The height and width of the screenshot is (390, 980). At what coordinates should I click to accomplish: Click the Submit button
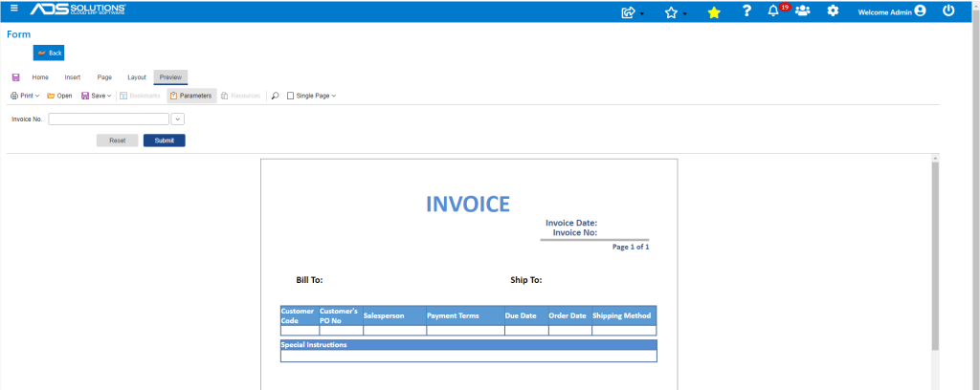165,141
